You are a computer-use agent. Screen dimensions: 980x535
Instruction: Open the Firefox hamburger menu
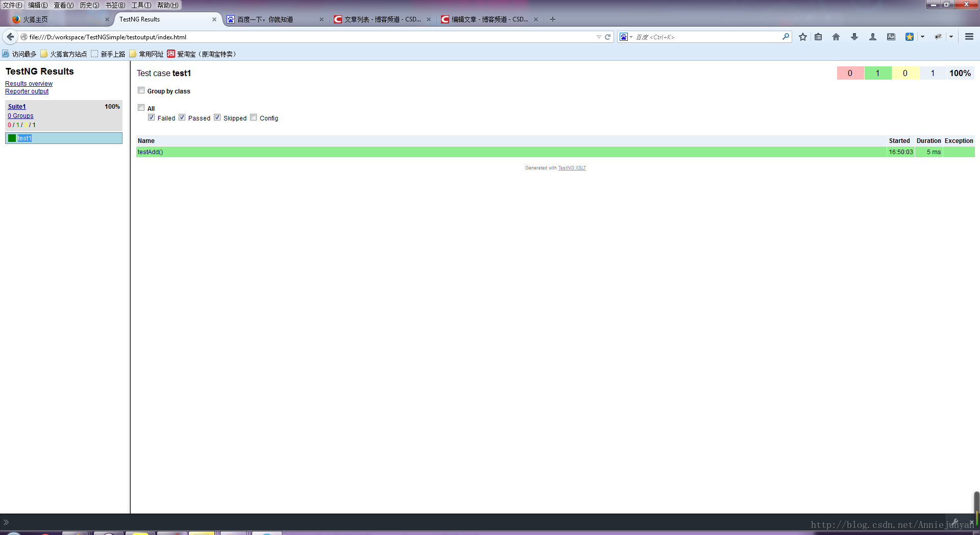pyautogui.click(x=969, y=37)
